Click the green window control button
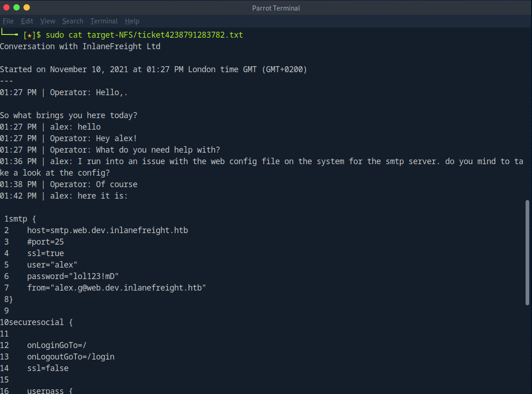Screen dimensions: 532x394 [17, 7]
